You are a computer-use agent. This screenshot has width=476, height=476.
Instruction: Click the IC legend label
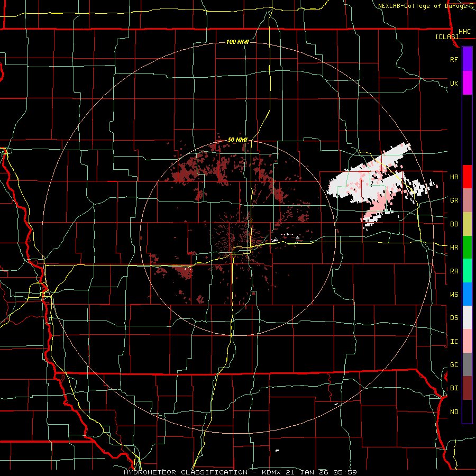coord(454,342)
